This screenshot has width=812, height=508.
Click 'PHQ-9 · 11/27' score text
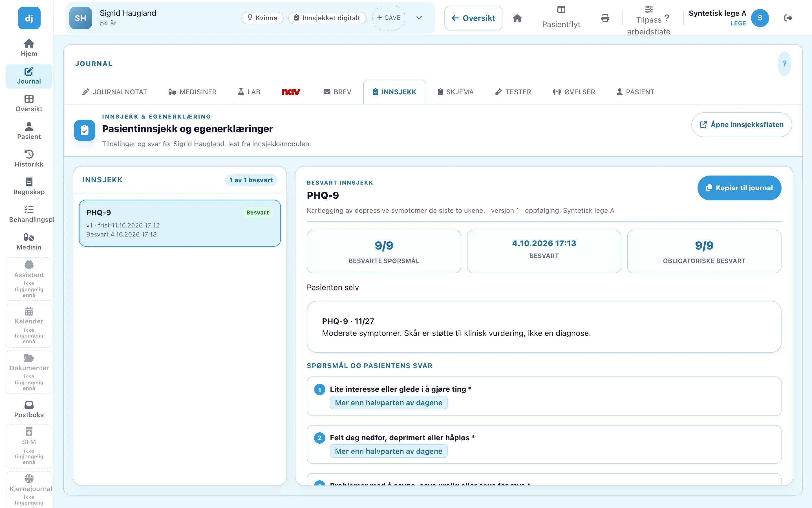[348, 321]
